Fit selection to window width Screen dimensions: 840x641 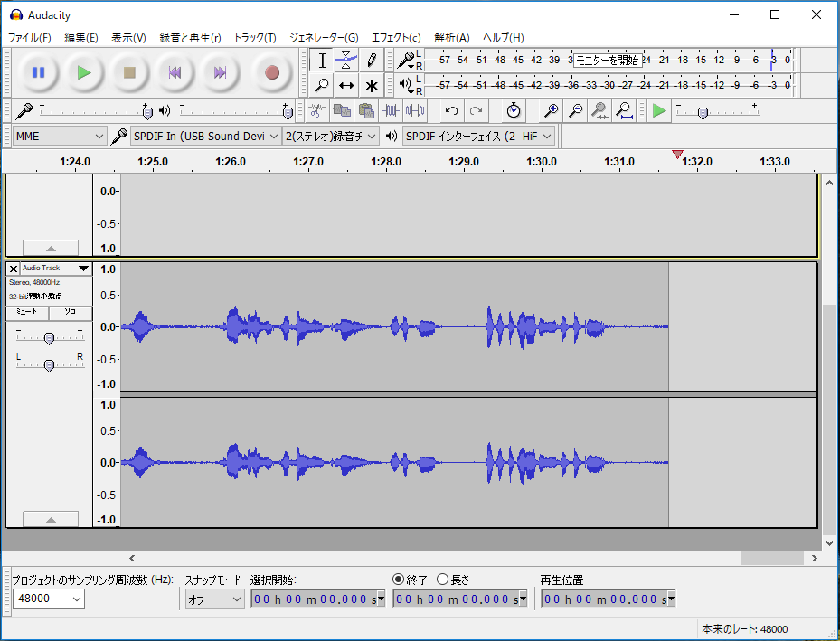click(x=599, y=111)
